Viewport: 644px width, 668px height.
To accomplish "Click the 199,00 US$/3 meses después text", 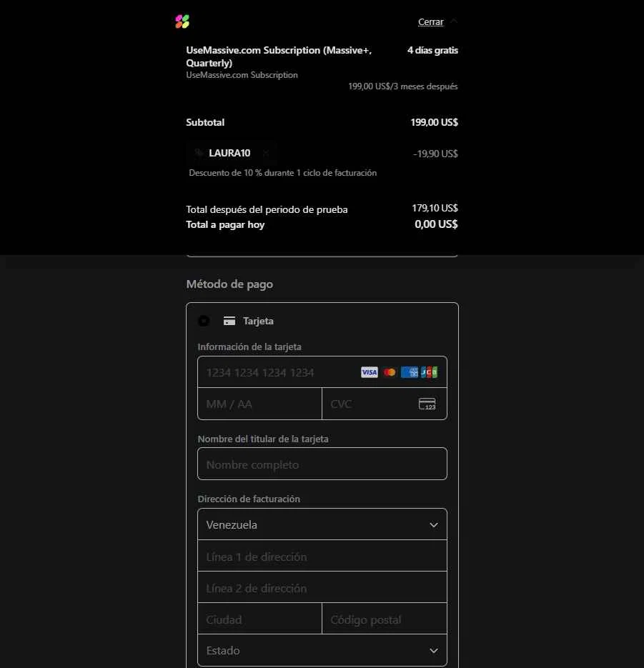I will pyautogui.click(x=402, y=86).
